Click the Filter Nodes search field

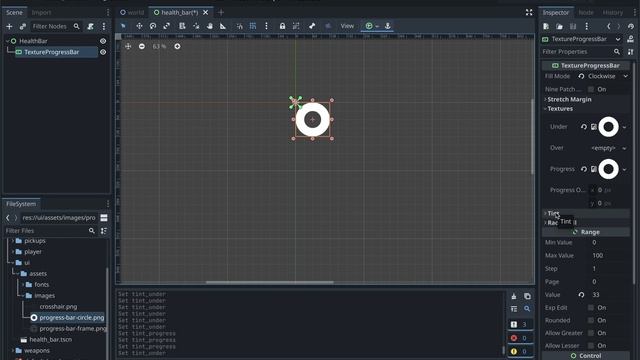56,27
